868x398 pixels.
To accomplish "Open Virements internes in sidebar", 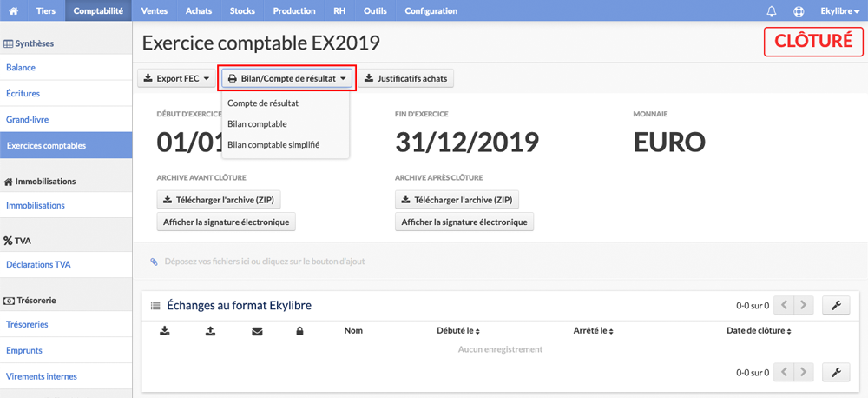I will [66, 375].
